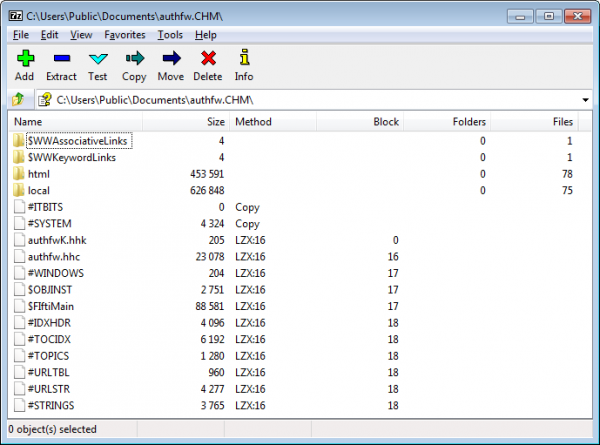This screenshot has width=600, height=445.
Task: Sort by the Name column header
Action: pos(75,122)
